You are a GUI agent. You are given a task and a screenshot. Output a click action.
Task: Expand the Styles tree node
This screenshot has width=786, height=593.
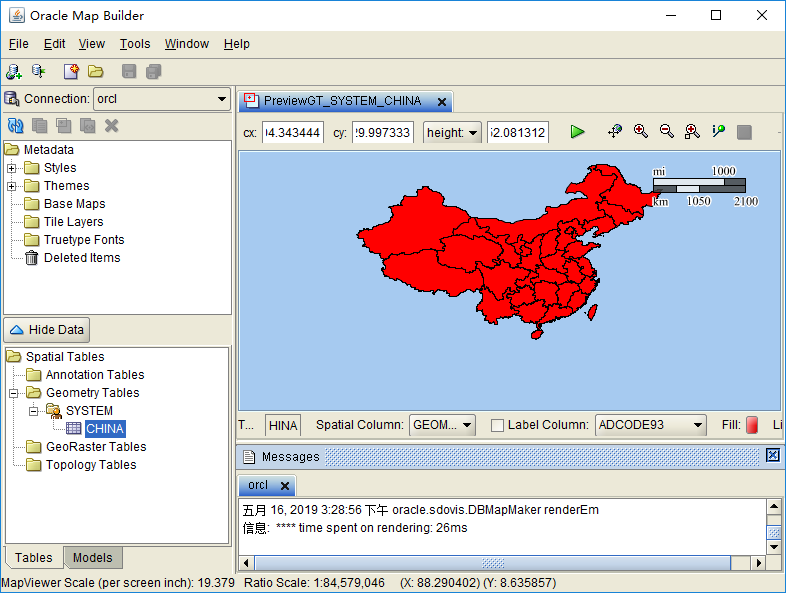pyautogui.click(x=12, y=168)
